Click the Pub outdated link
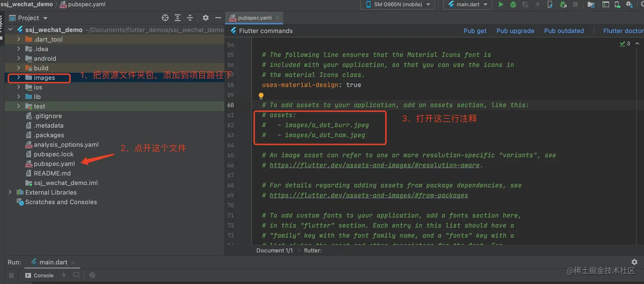Image resolution: width=644 pixels, height=284 pixels. (x=564, y=31)
